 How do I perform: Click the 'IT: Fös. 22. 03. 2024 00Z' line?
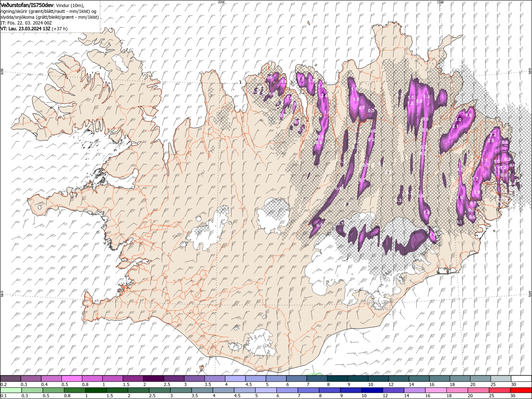point(26,23)
